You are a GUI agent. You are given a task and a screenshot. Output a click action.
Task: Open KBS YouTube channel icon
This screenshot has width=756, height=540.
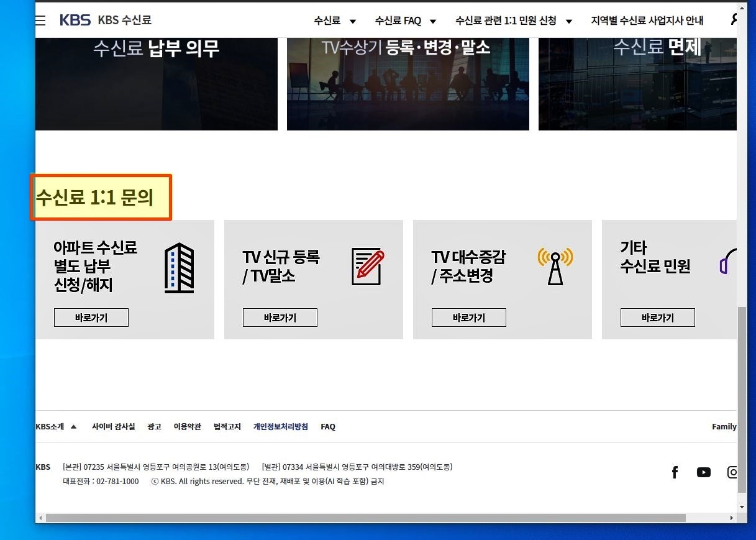704,472
